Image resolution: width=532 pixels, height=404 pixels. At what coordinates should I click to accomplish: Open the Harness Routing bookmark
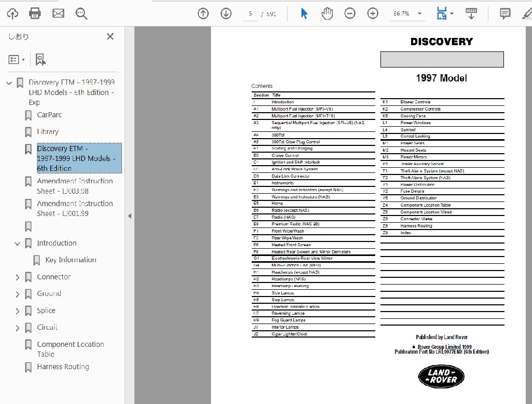click(x=63, y=367)
